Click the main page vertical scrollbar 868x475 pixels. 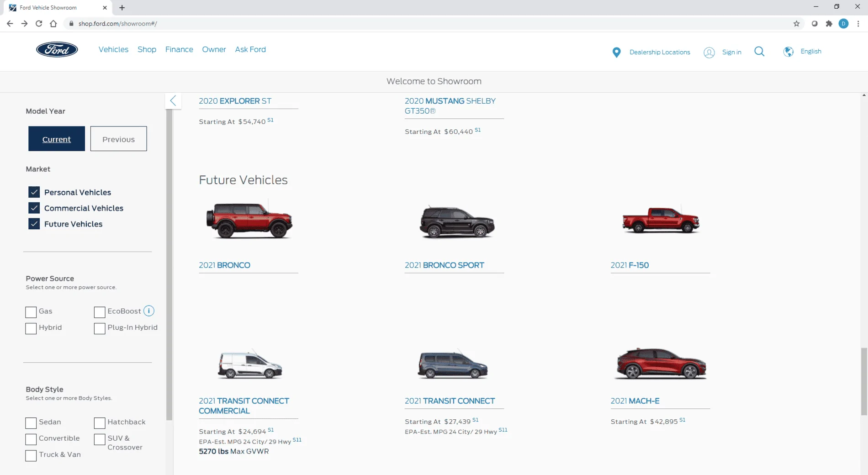[x=863, y=381]
